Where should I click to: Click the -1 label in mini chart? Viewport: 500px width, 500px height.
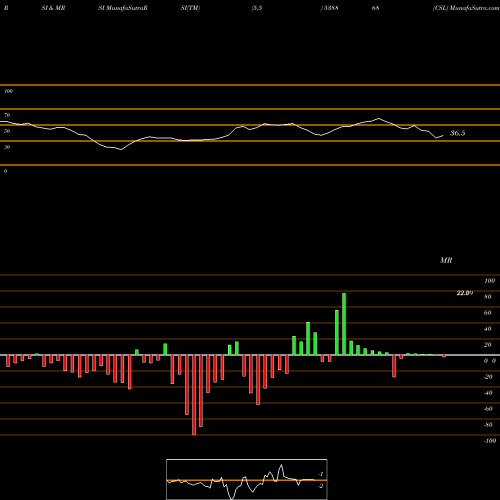point(321,474)
